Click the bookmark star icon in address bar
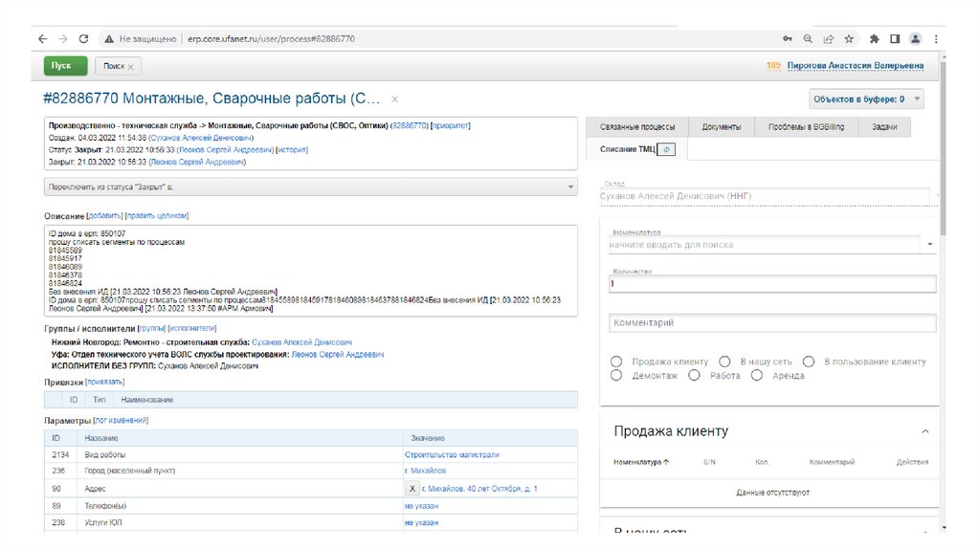Viewport: 980px width, 549px height. [x=848, y=39]
